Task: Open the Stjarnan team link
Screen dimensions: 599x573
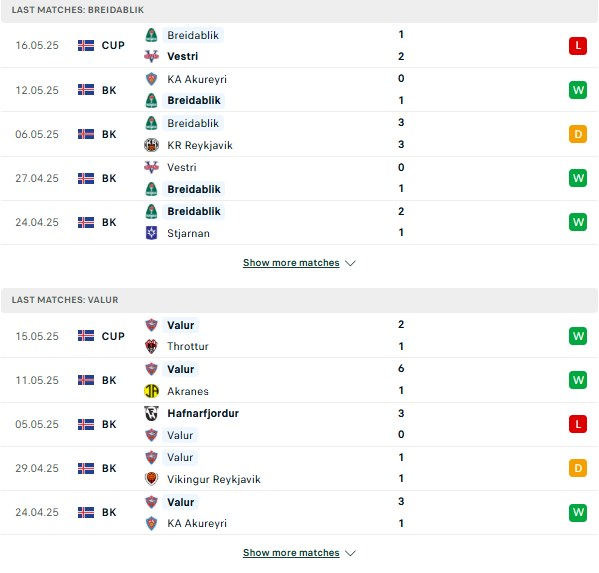Action: [x=188, y=233]
